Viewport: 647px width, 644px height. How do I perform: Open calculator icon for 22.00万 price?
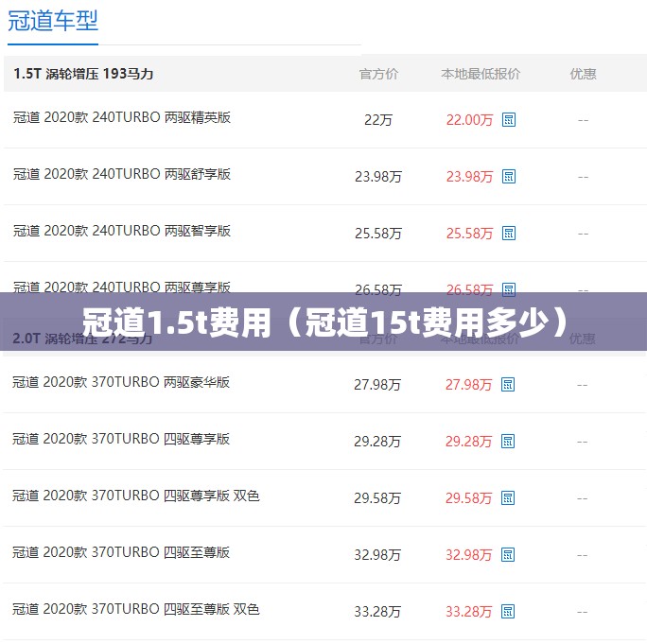508,120
